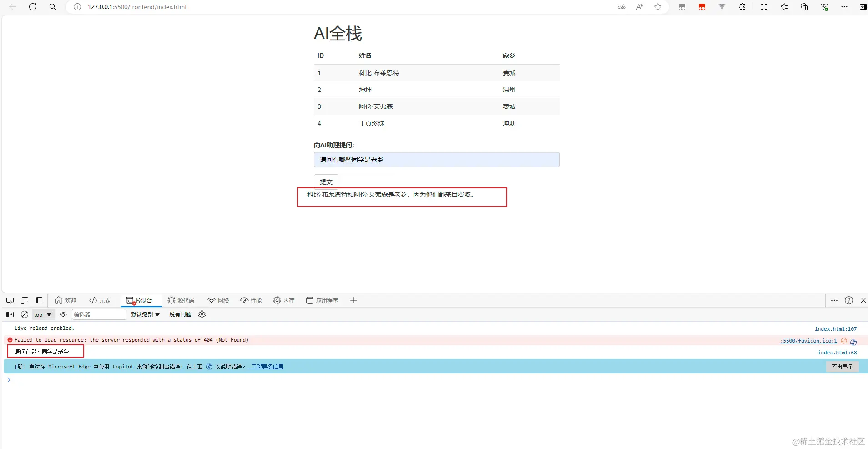Submit the question with 提交 button
This screenshot has height=449, width=868.
(x=326, y=182)
